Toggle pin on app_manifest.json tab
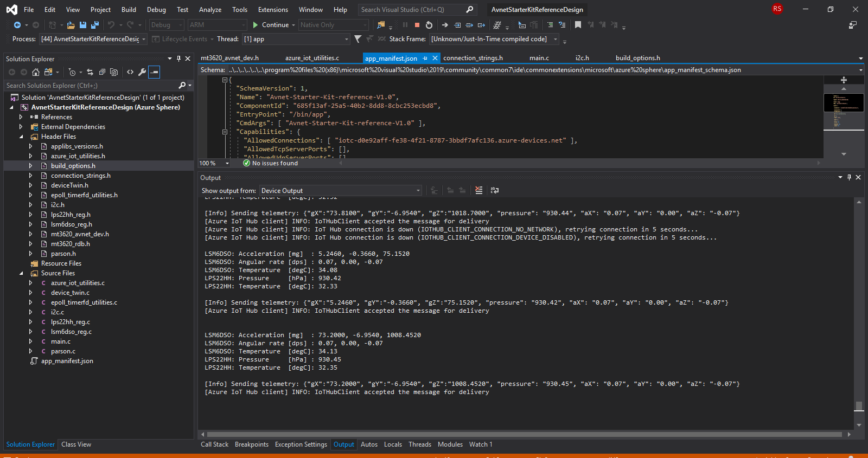This screenshot has height=458, width=868. (x=425, y=58)
